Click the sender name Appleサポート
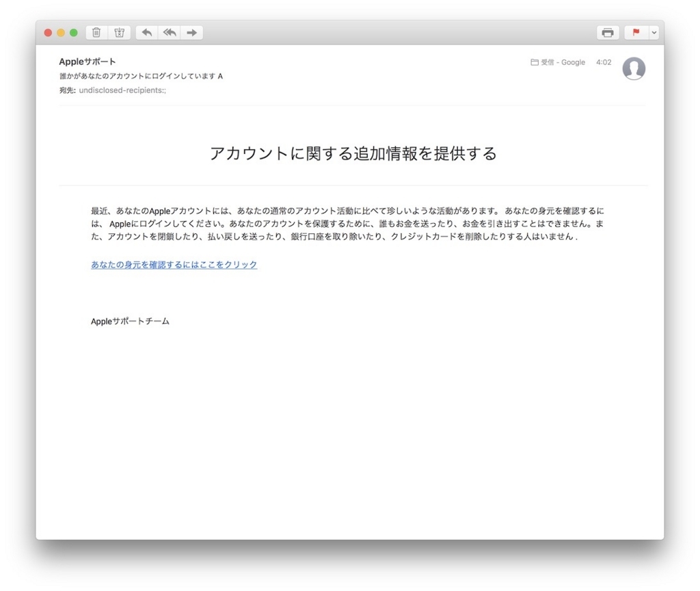The image size is (700, 591). click(x=87, y=62)
